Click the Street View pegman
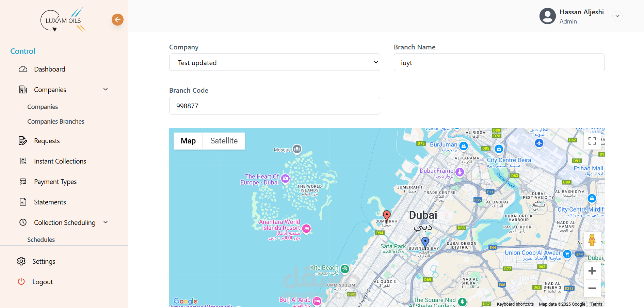This screenshot has height=308, width=644. click(592, 240)
